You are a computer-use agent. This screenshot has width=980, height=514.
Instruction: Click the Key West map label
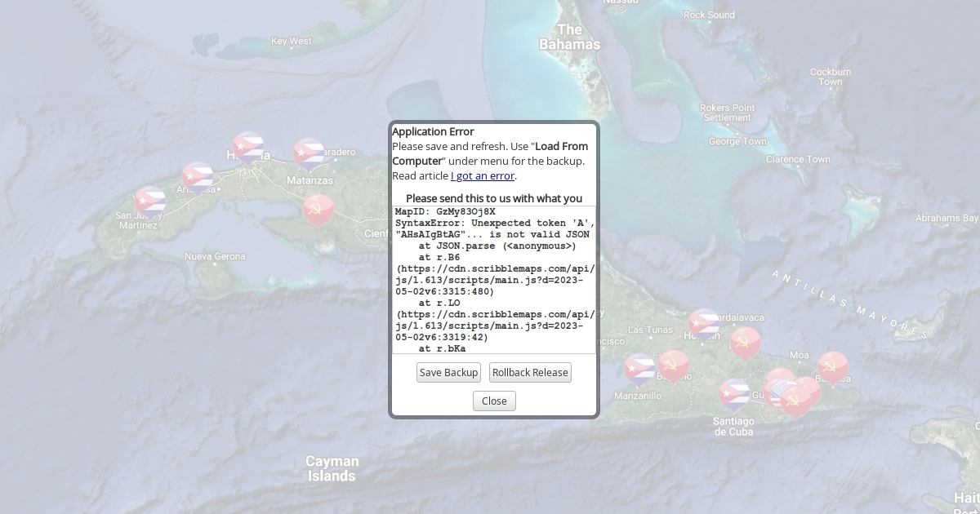(x=291, y=41)
